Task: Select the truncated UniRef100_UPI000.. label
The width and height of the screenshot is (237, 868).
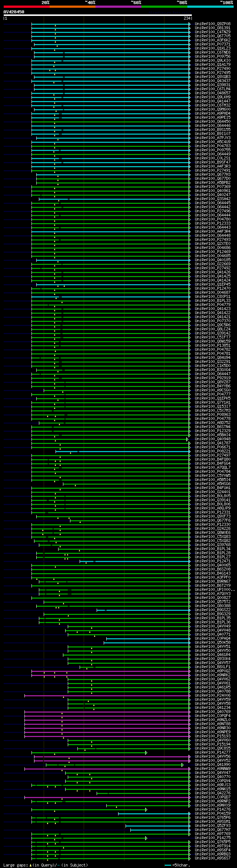Action: 214,590
